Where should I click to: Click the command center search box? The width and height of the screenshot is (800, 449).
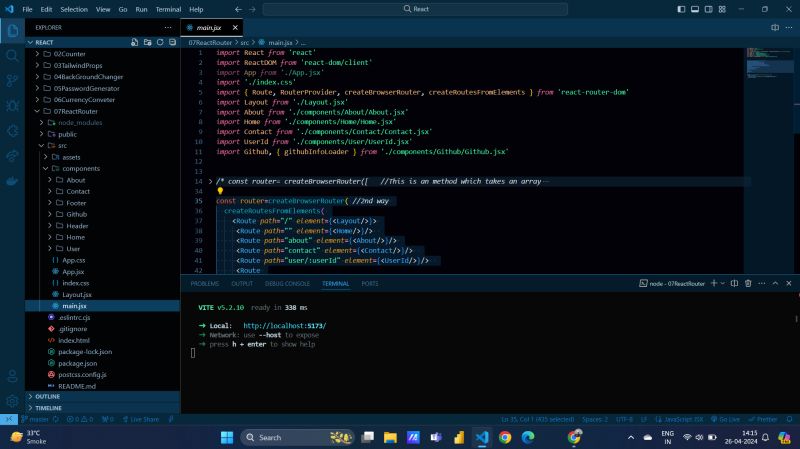(415, 9)
